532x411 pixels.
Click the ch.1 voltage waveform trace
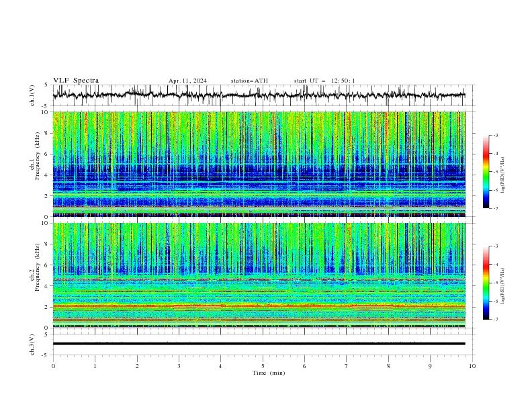click(259, 95)
